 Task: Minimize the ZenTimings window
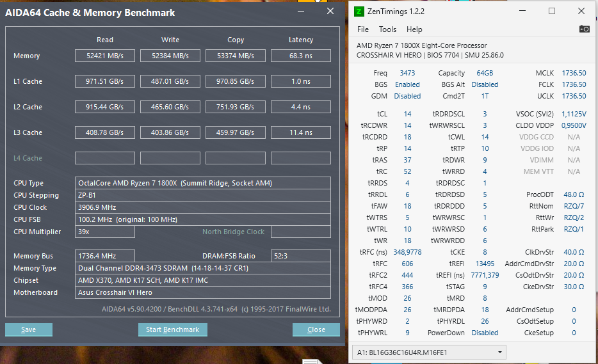[x=522, y=11]
